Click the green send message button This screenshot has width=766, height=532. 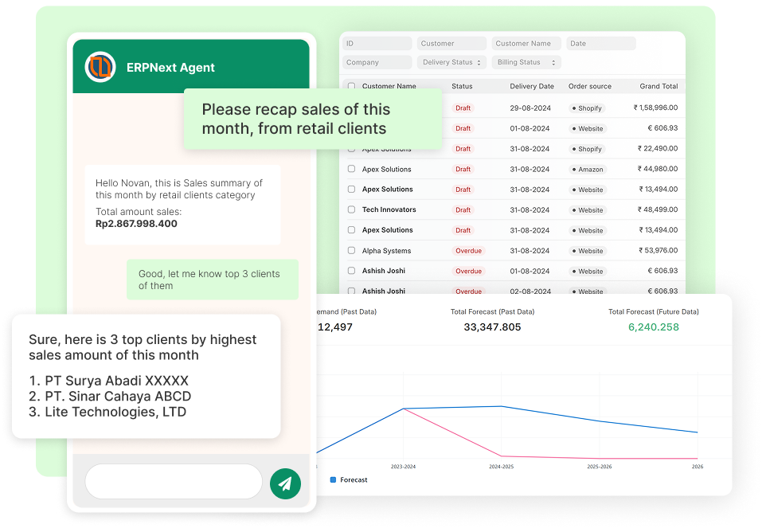click(285, 483)
